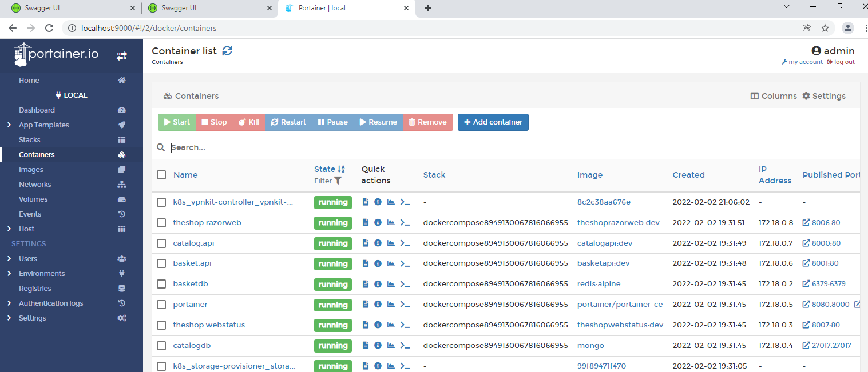
Task: Bookmark this page with the star icon
Action: click(x=825, y=28)
